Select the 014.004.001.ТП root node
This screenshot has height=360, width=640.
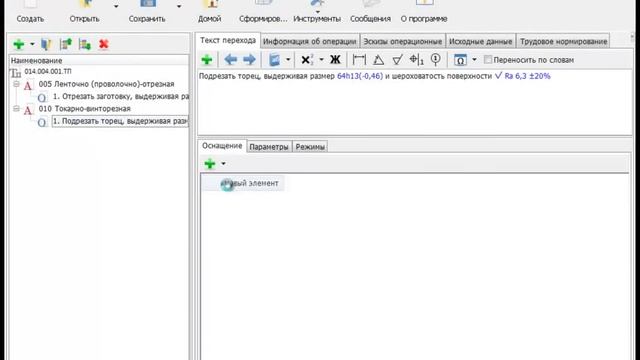[48, 71]
